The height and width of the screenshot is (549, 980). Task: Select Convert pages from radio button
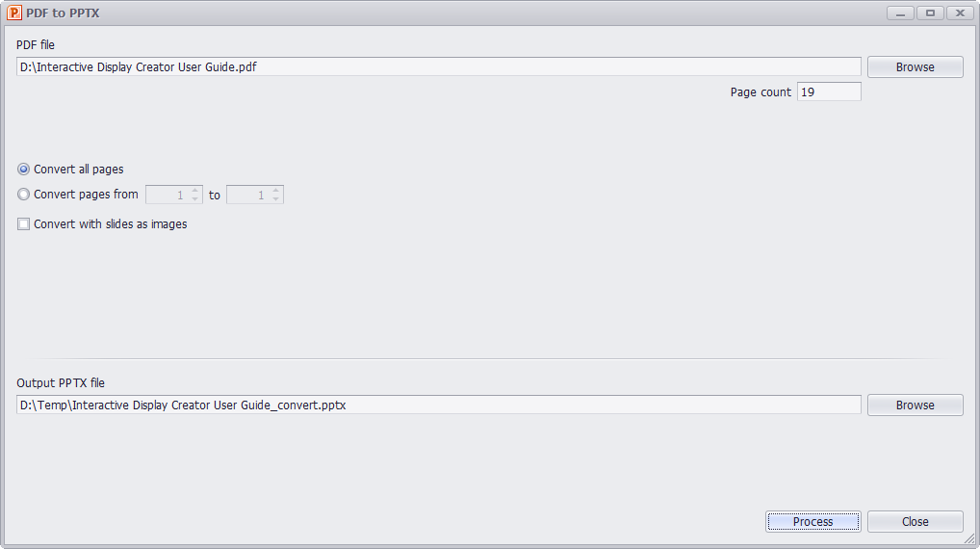tap(23, 195)
